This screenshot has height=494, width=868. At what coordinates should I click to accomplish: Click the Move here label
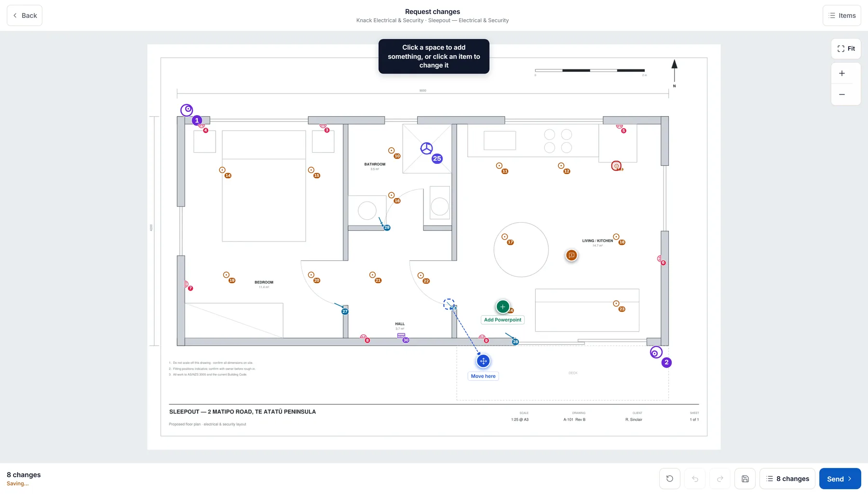(483, 376)
